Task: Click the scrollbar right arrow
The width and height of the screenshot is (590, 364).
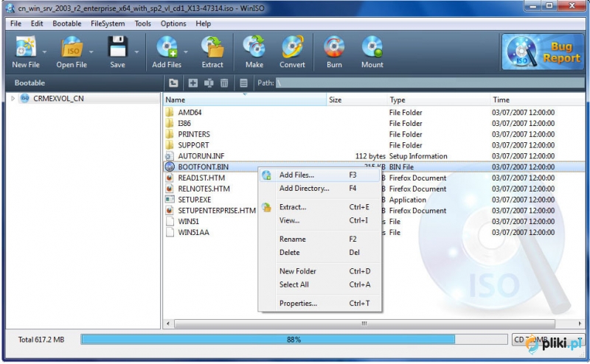Action: coord(580,323)
